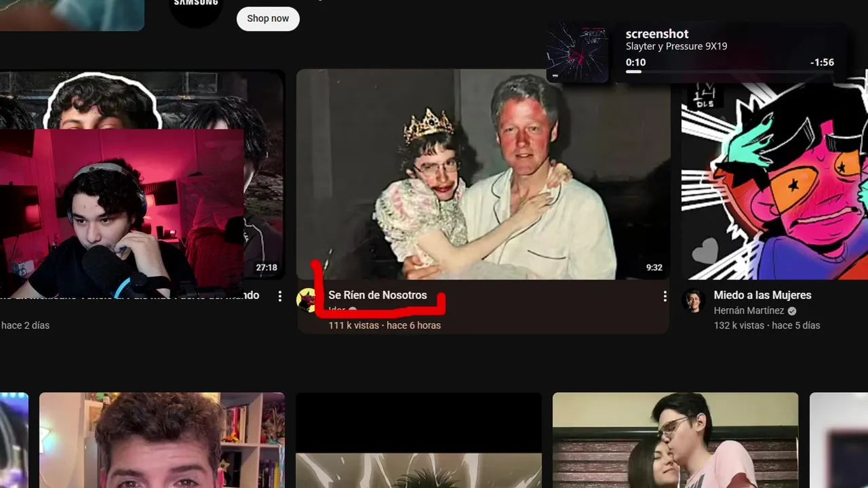Open options menu for the 27:18 video
Image resolution: width=868 pixels, height=488 pixels.
(279, 296)
